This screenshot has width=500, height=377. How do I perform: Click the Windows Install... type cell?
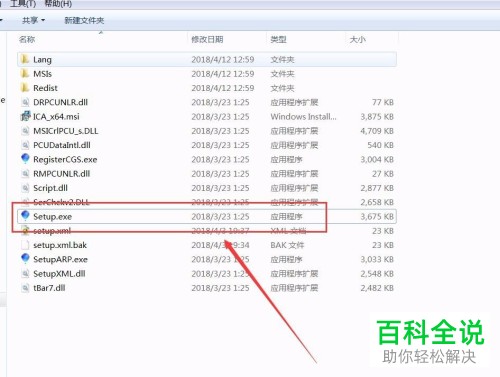[x=303, y=117]
